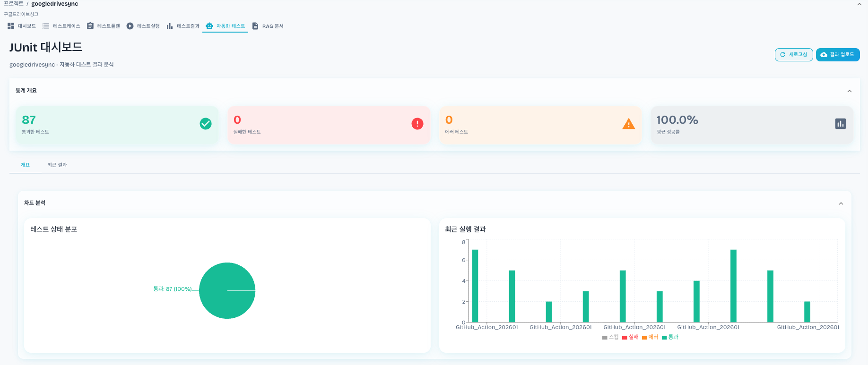
Task: Click the 최근 실행 결과 chart title
Action: click(x=466, y=229)
